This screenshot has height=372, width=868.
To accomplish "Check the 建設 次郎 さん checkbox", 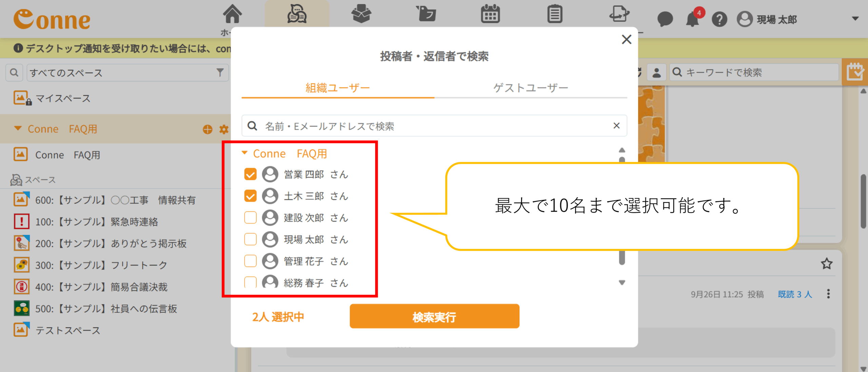I will (250, 218).
